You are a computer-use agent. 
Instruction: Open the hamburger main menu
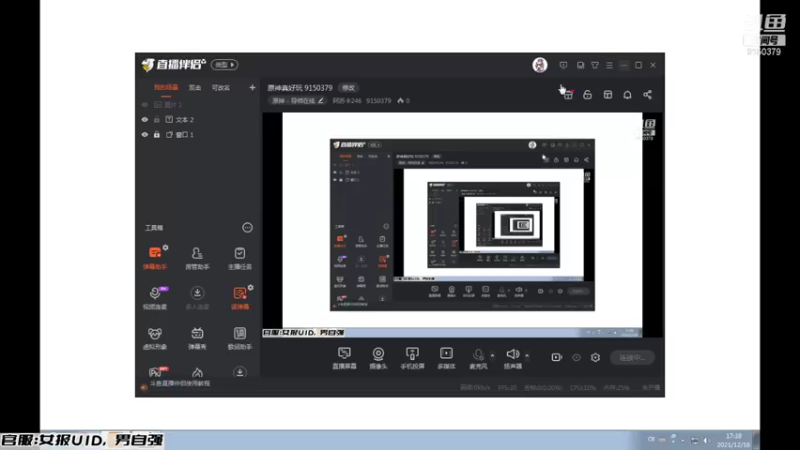tap(609, 65)
